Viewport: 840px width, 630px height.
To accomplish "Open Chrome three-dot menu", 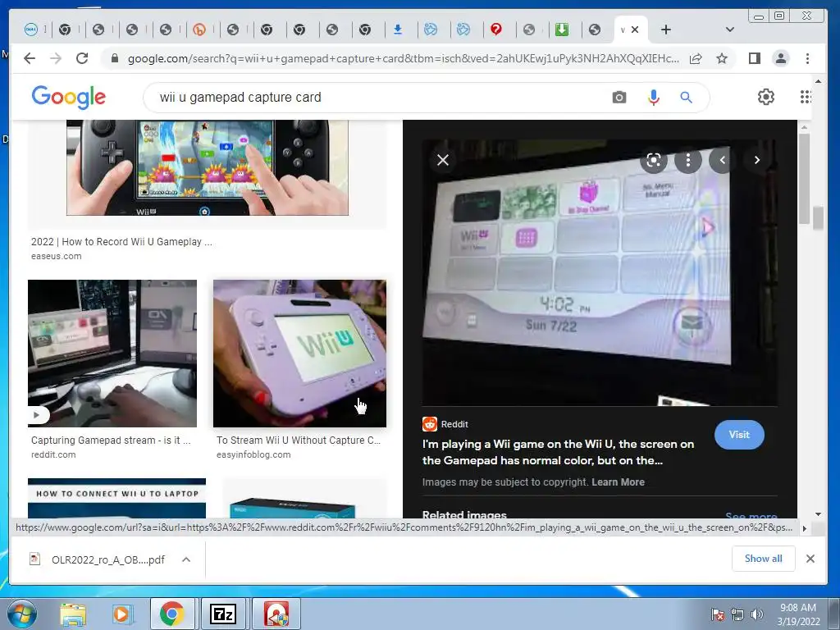I will click(807, 58).
